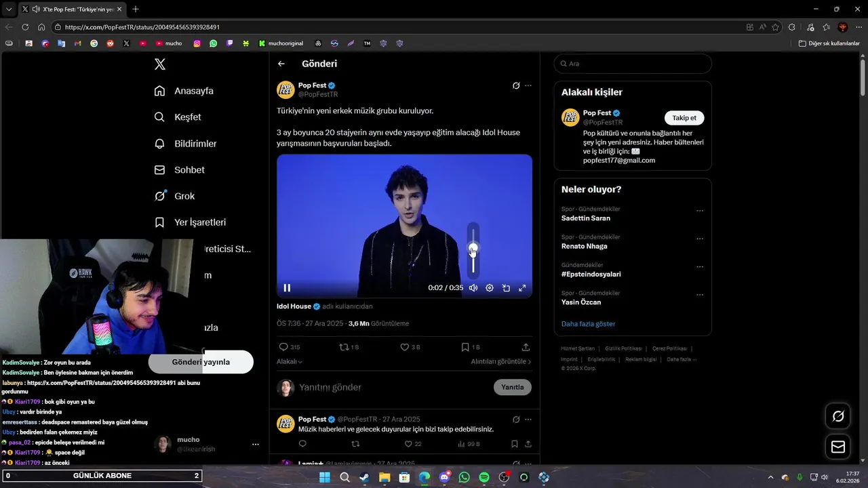Open the Yasin Özcan trend
This screenshot has height=488, width=868.
[x=581, y=302]
